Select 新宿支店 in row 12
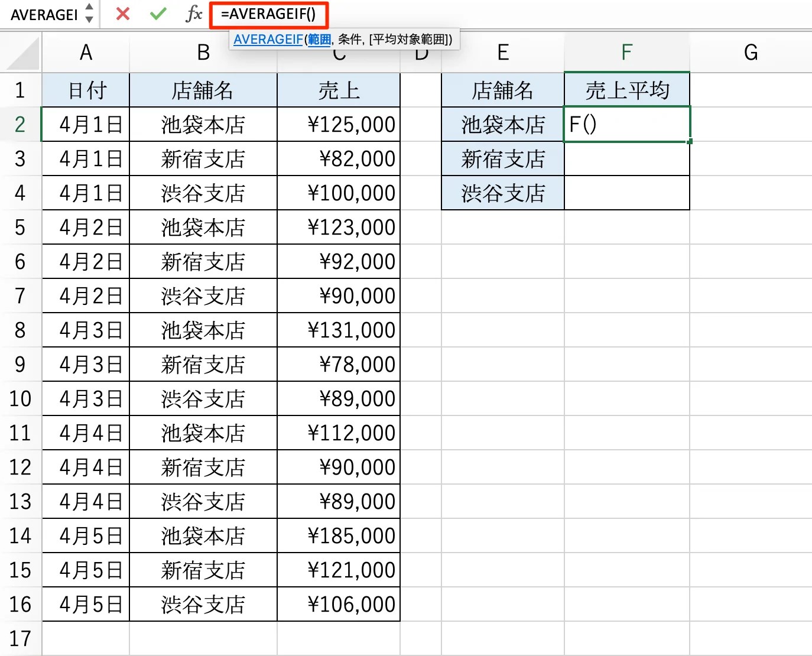Viewport: 812px width, 656px height. [203, 467]
